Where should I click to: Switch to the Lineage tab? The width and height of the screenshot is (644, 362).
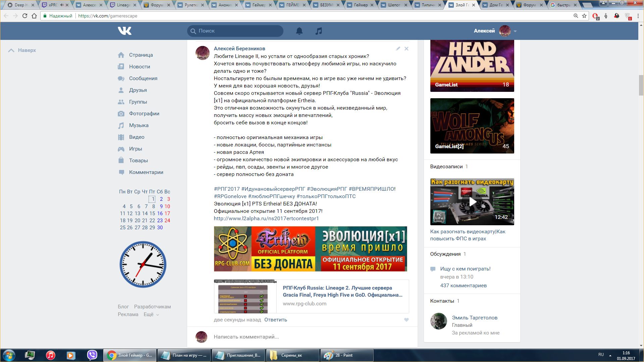pyautogui.click(x=123, y=5)
